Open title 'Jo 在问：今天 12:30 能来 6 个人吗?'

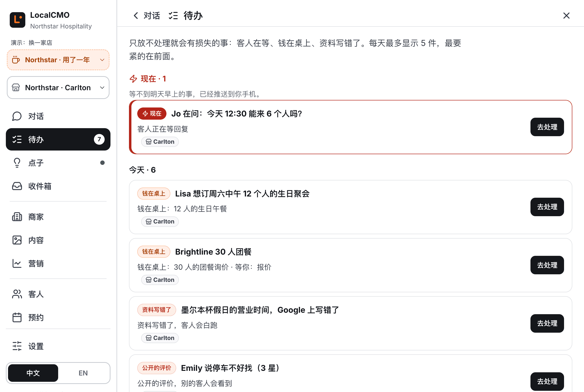coord(237,114)
